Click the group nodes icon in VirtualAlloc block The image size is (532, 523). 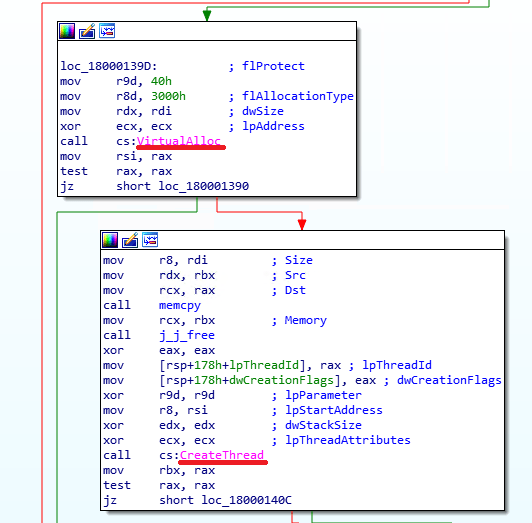pos(107,31)
